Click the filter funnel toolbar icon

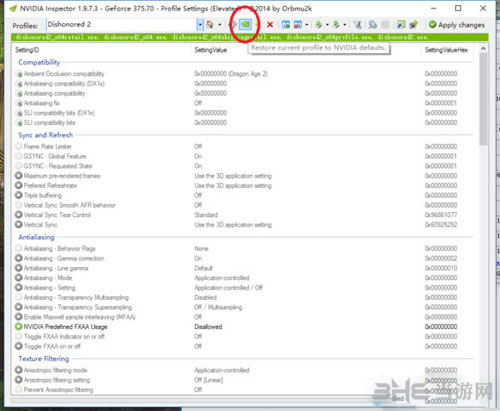click(x=358, y=25)
